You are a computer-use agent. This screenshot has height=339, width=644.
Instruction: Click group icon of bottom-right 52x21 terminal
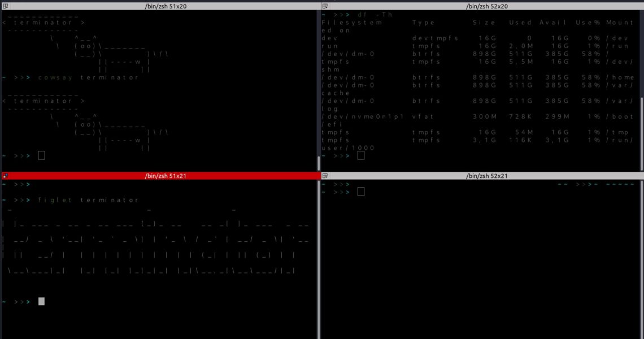point(325,176)
